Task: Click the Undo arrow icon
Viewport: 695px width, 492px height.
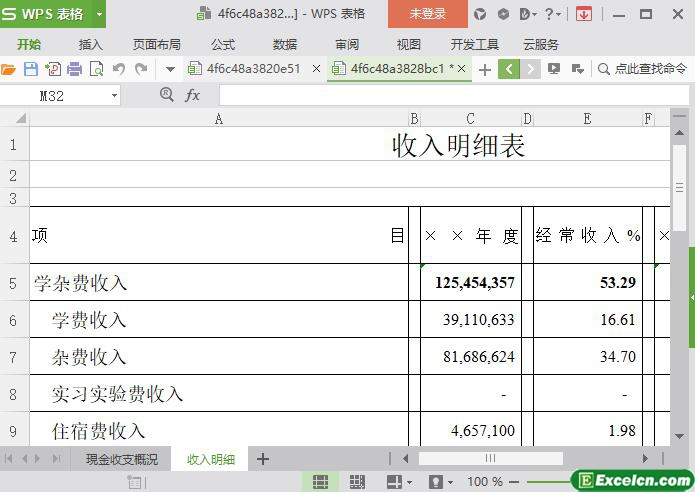Action: (x=119, y=69)
